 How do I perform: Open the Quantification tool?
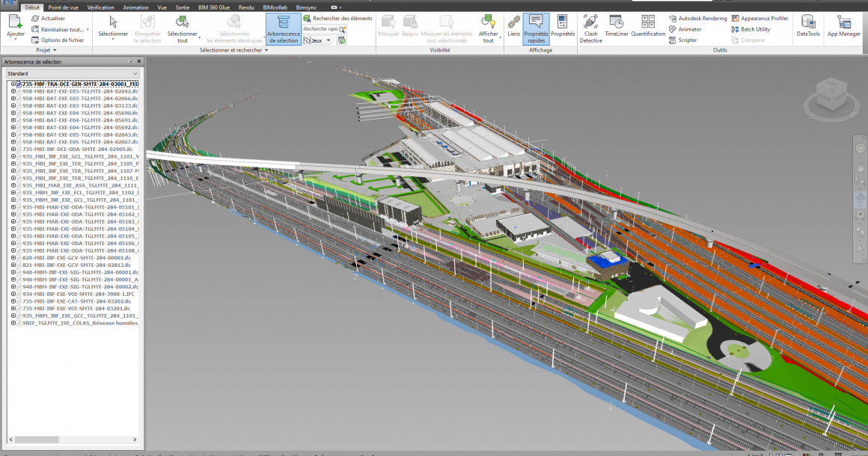click(648, 26)
